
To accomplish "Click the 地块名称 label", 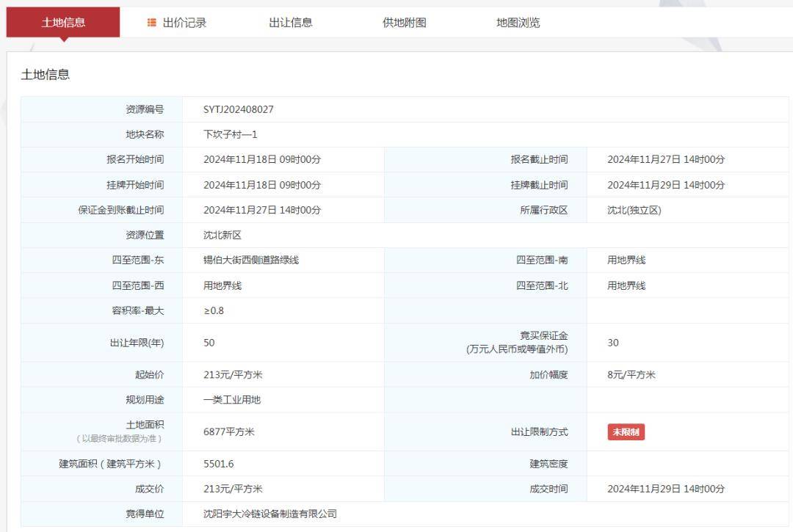I will pyautogui.click(x=145, y=134).
